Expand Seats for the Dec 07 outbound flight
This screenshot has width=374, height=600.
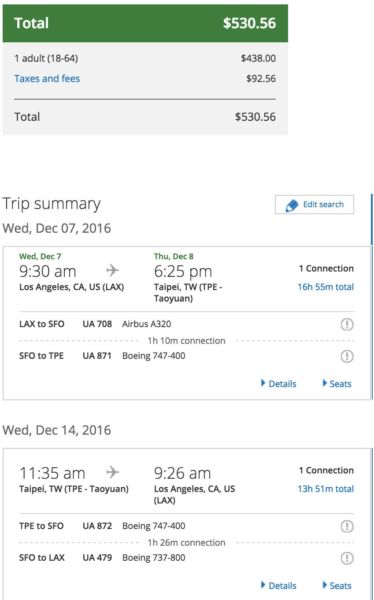click(337, 383)
